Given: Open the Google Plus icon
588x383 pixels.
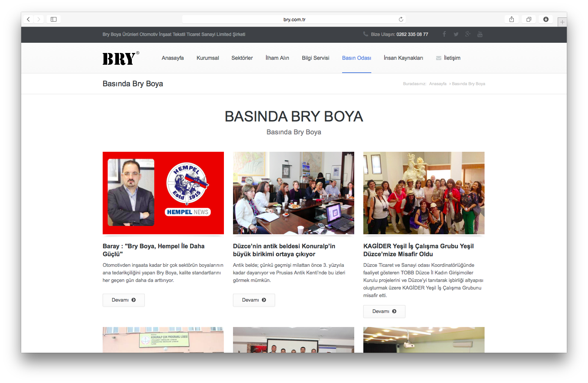Looking at the screenshot, I should (x=468, y=34).
